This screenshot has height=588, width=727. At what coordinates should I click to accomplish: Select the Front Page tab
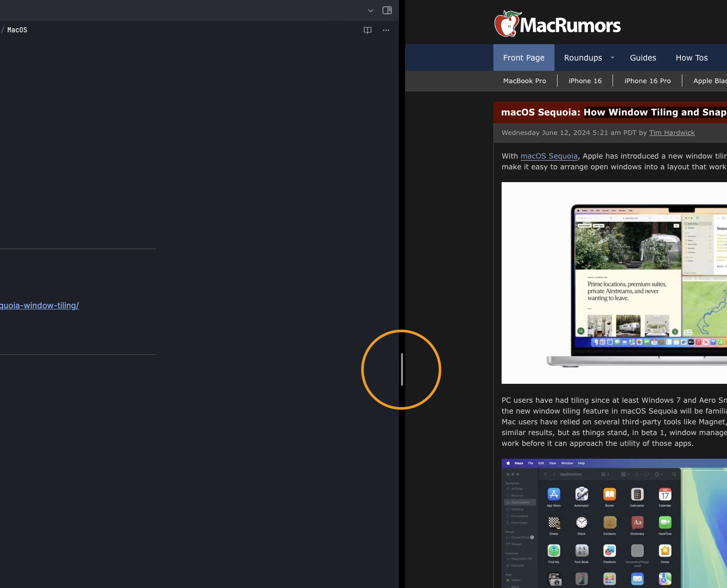tap(524, 57)
